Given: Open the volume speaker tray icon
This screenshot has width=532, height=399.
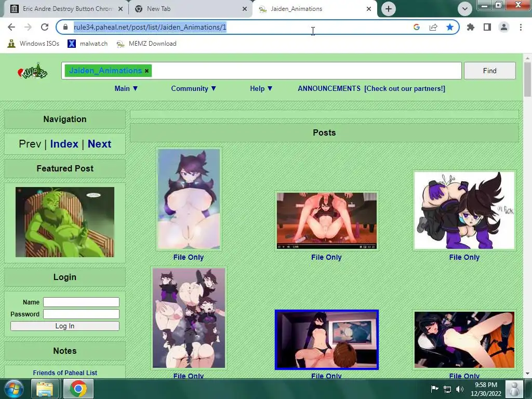Looking at the screenshot, I should click(x=460, y=389).
